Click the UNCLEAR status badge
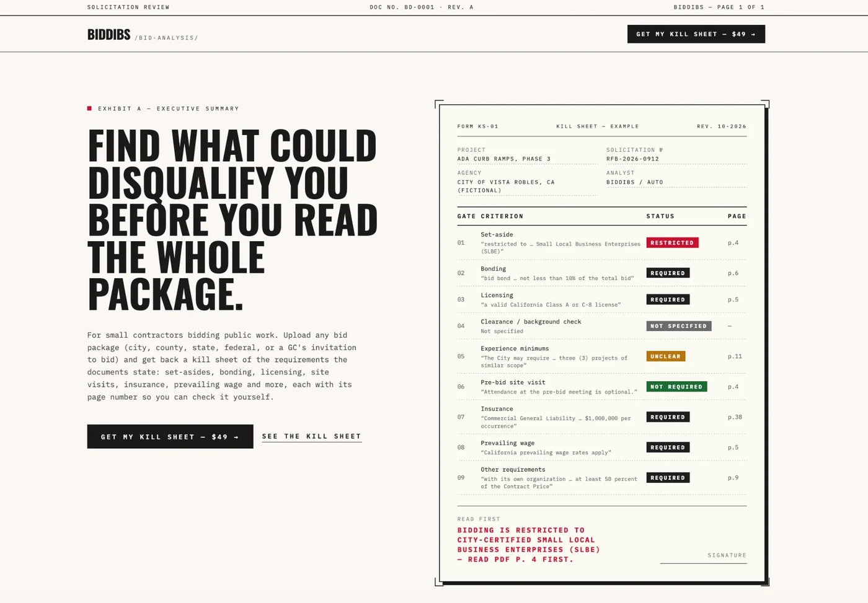868x603 pixels. pos(665,356)
